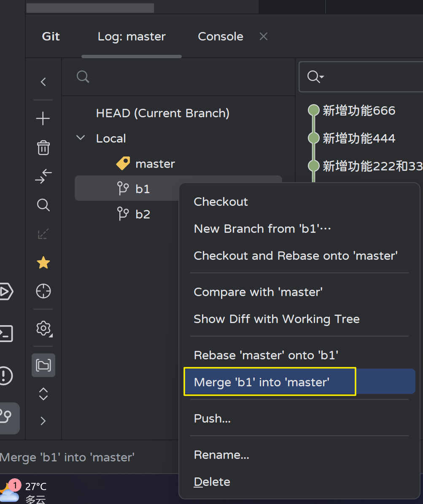Click the navigate to HEAD crosshair icon
Screen dimensions: 423x504
coord(43,291)
